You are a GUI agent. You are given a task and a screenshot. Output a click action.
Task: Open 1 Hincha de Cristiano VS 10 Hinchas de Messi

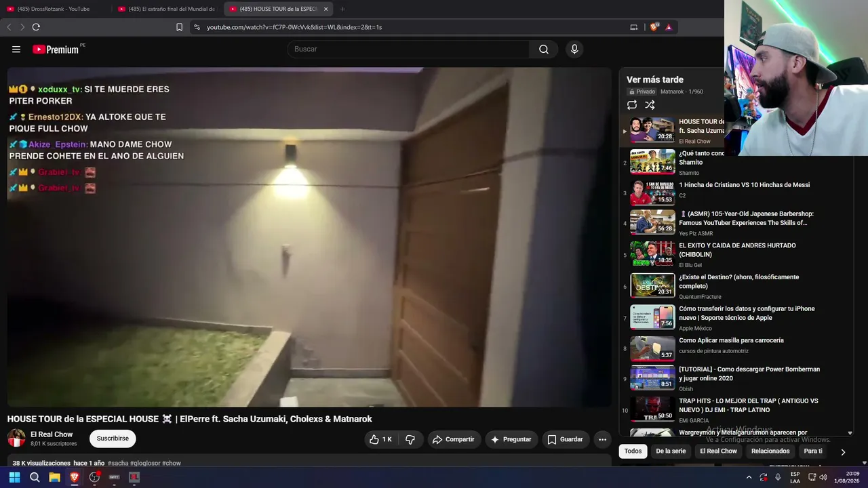pos(744,185)
